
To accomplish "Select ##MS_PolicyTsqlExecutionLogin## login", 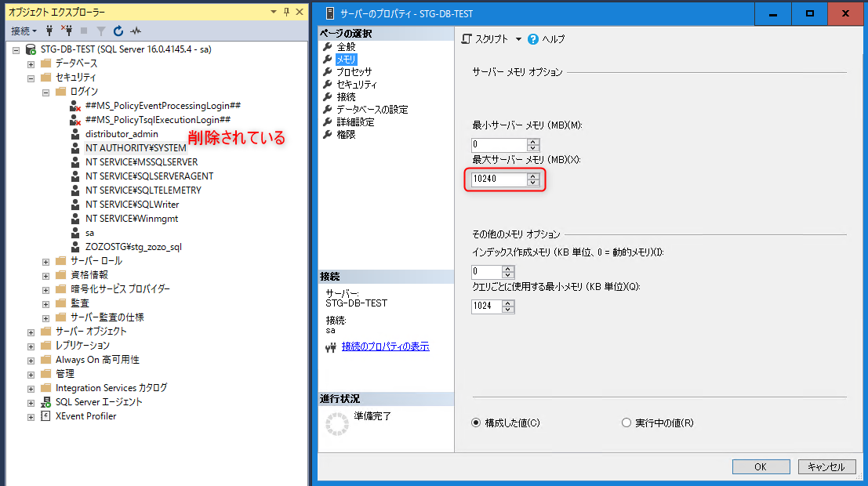I will [158, 120].
